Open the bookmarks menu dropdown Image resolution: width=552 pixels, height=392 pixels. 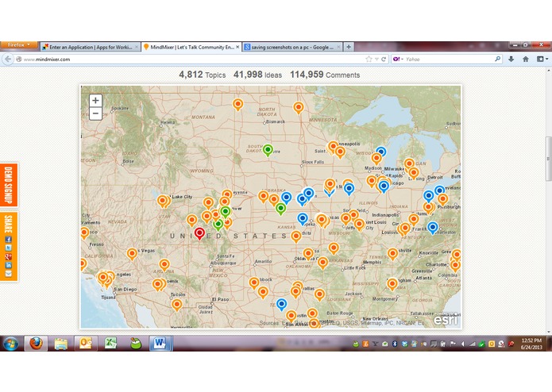(542, 59)
